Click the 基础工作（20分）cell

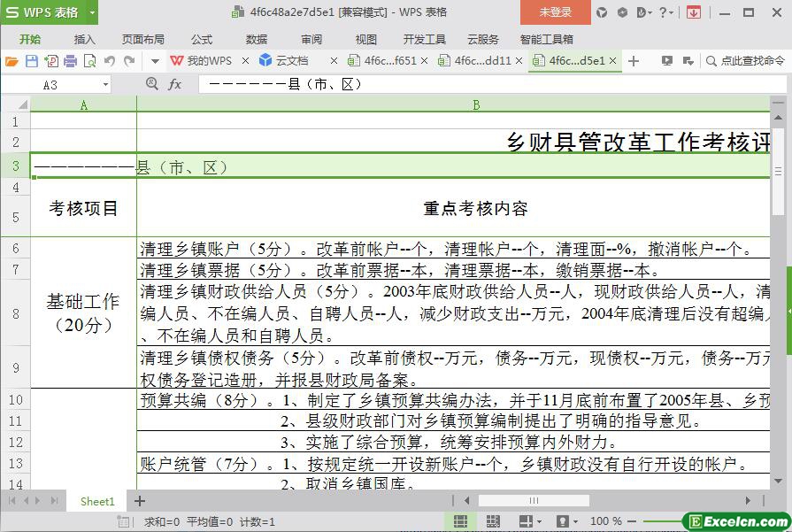(83, 312)
